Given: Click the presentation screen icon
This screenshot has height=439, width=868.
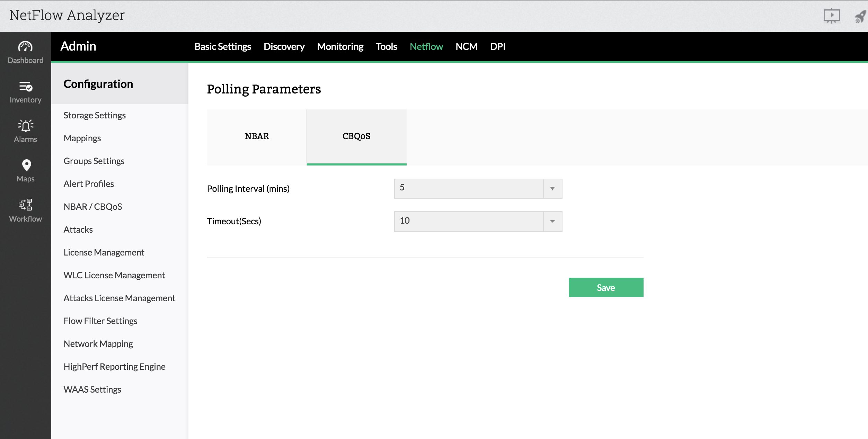Looking at the screenshot, I should (831, 16).
